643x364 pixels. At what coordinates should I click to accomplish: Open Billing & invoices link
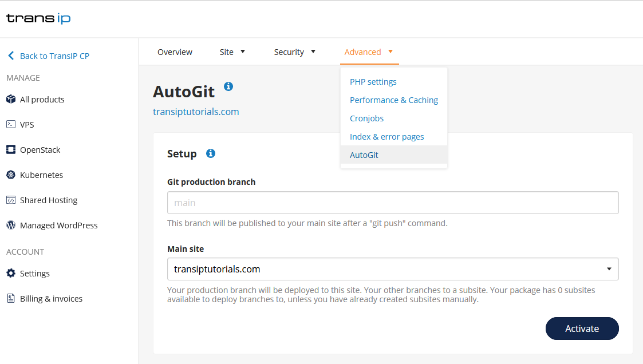pyautogui.click(x=52, y=298)
